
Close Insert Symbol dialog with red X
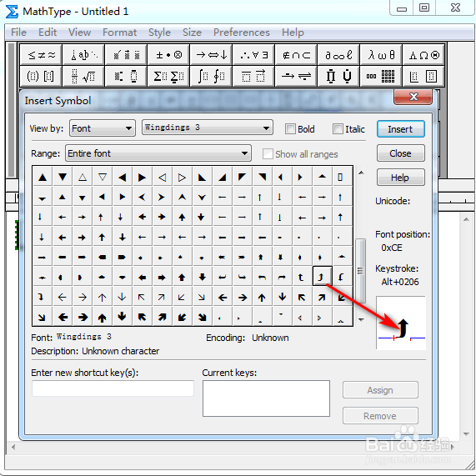tap(413, 97)
